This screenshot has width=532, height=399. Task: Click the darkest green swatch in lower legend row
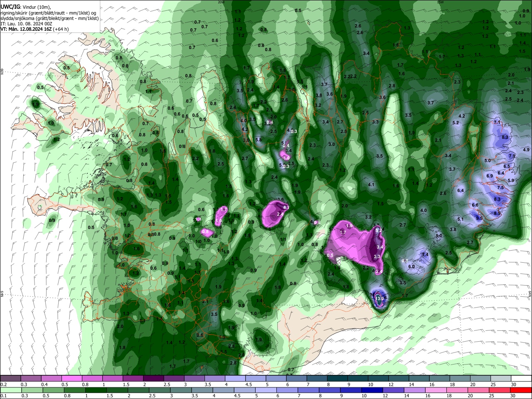pos(96,390)
